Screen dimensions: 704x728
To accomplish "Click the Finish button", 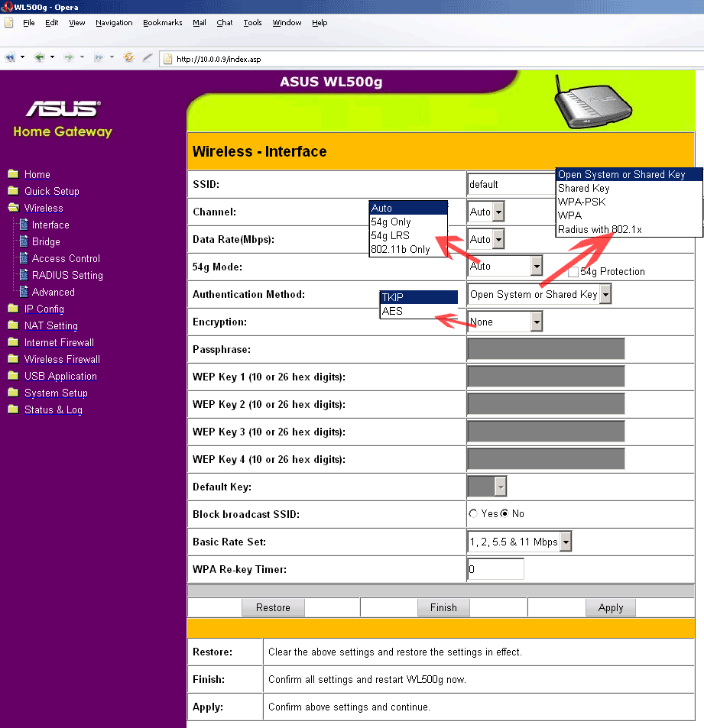I will tap(443, 607).
